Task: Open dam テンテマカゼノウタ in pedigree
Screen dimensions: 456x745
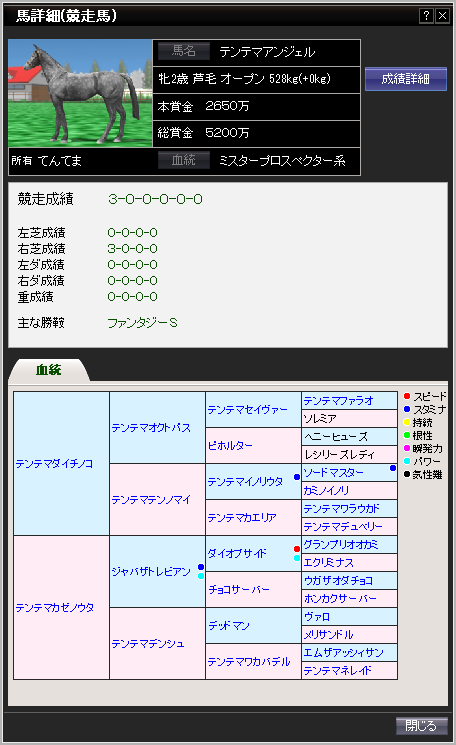Action: point(55,608)
